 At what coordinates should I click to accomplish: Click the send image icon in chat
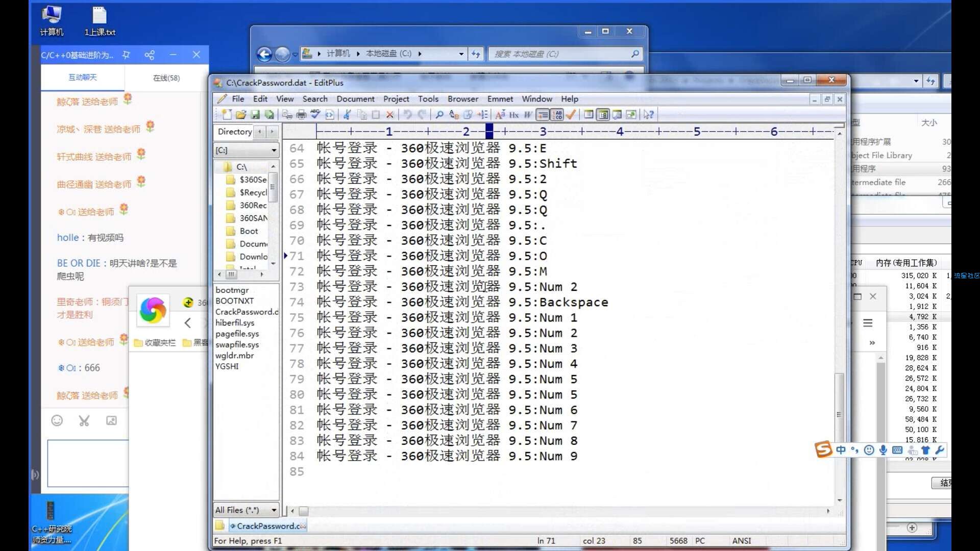pos(111,420)
